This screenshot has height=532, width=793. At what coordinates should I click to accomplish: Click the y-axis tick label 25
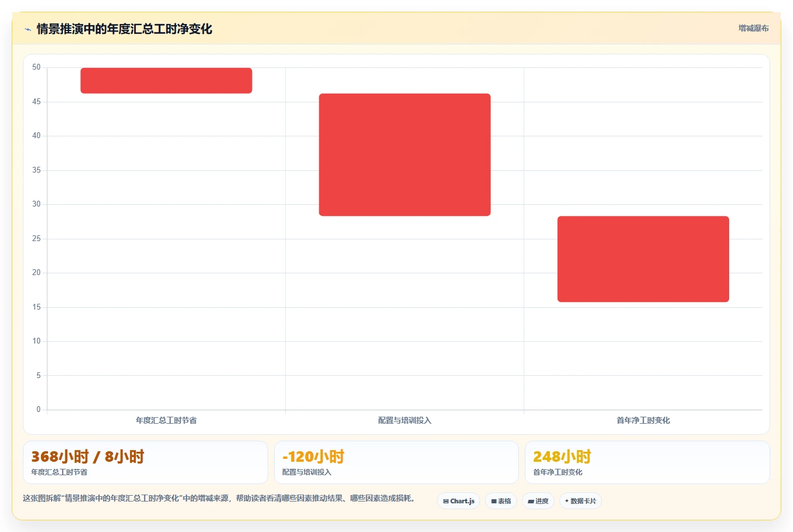[36, 239]
